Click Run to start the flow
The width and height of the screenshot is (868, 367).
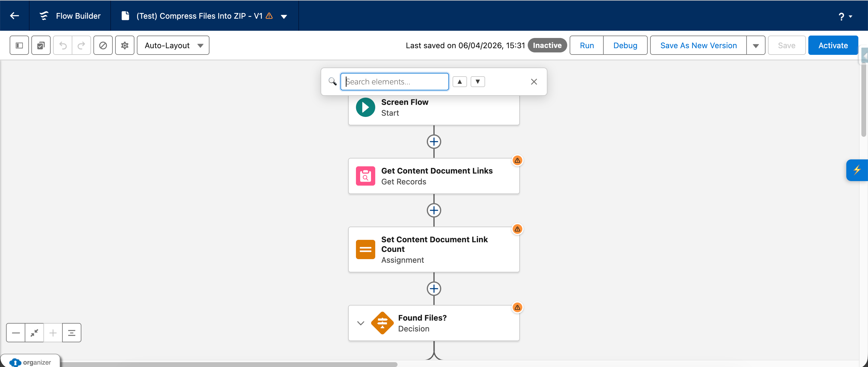(x=586, y=45)
